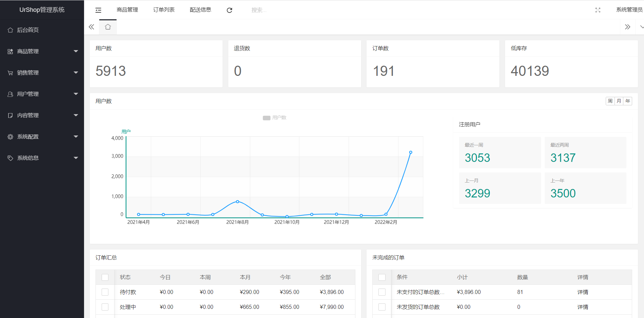
Task: Open 订单列表 in the top navigation
Action: point(164,10)
